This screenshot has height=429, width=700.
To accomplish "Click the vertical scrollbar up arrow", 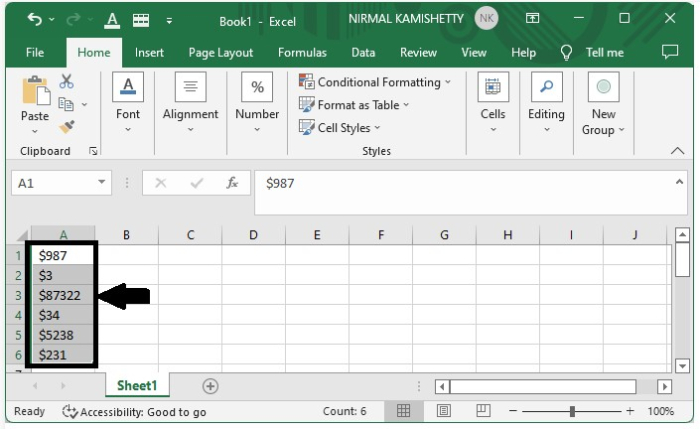I will 682,234.
